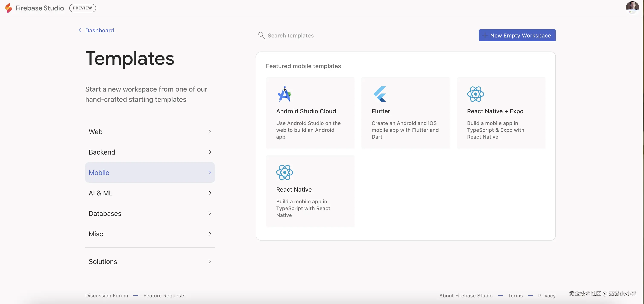Image resolution: width=644 pixels, height=304 pixels.
Task: Click 'TypeScript & Expo with React Native' description
Action: coord(495,130)
